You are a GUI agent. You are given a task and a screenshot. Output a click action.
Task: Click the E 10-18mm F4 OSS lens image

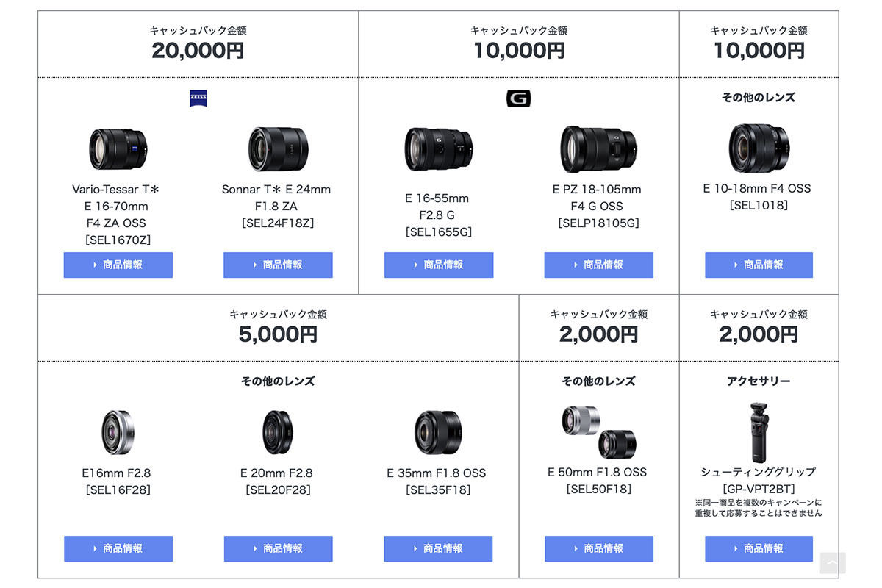[x=759, y=148]
